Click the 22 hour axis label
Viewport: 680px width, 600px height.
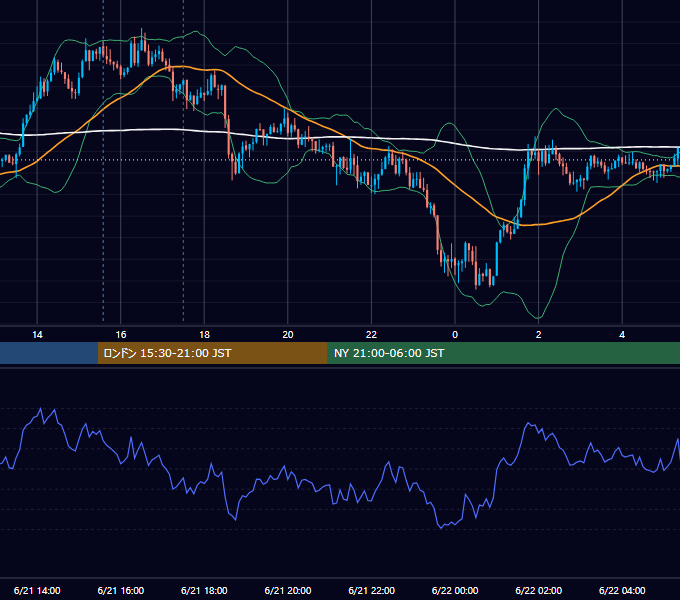[x=372, y=335]
